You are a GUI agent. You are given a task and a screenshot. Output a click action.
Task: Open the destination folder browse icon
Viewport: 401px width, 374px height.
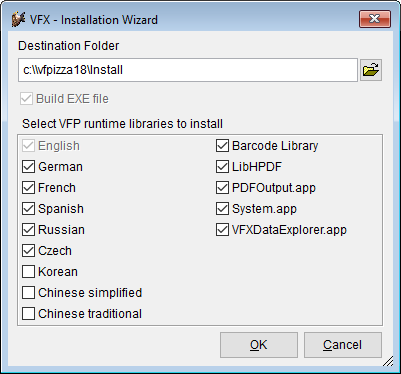(x=371, y=70)
